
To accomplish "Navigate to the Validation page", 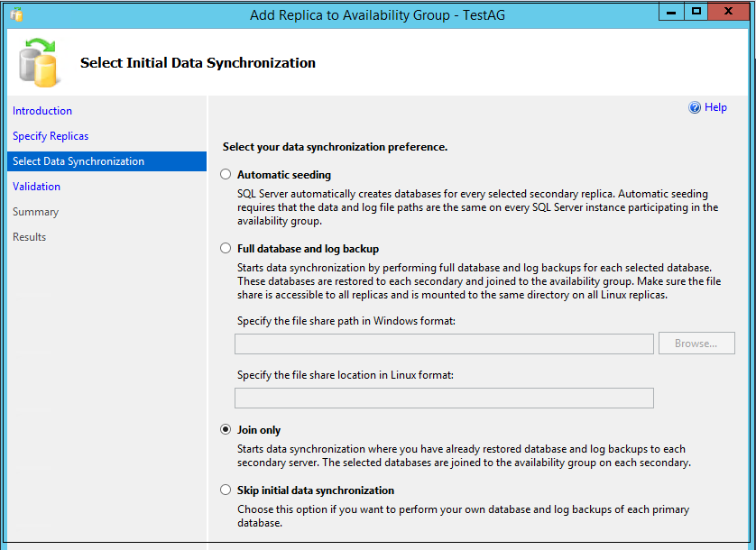I will coord(37,187).
